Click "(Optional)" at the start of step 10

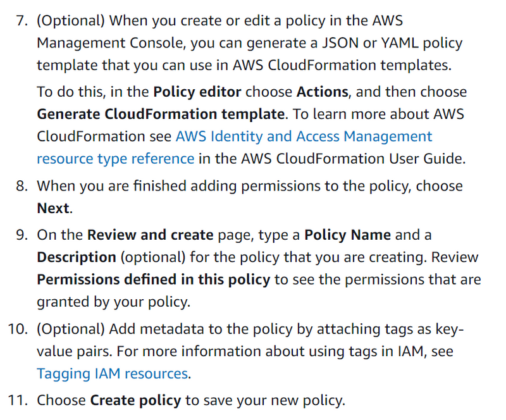71,329
